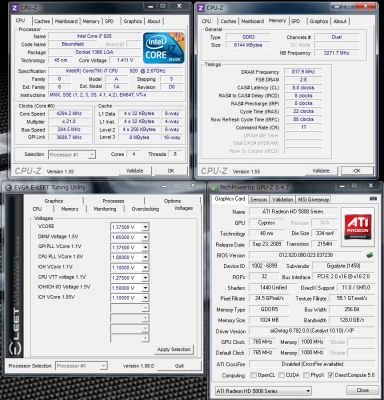Click the EVGA E-LEET title bar icon
384x400 pixels.
(9, 188)
